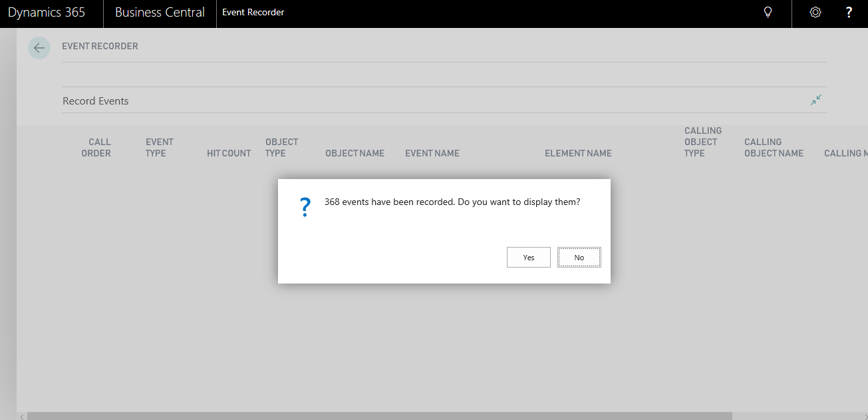Click the lightbulb Tell Me icon
This screenshot has height=420, width=868.
pyautogui.click(x=768, y=13)
